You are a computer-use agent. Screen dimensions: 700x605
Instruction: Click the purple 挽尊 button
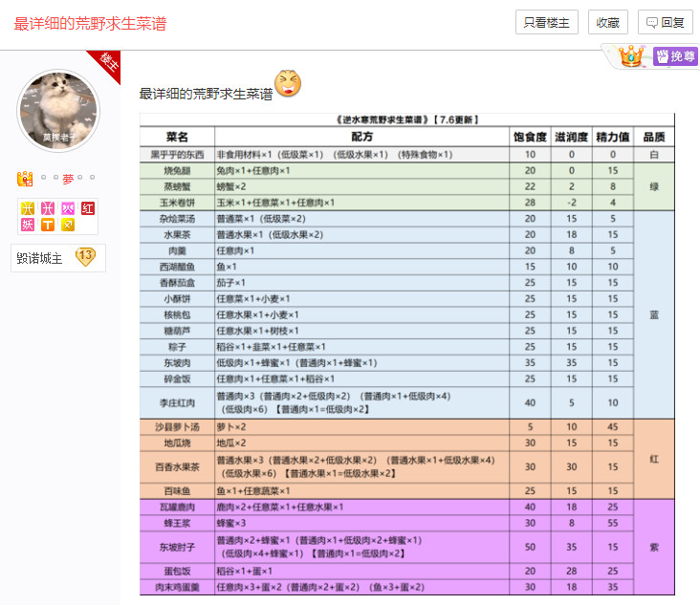(676, 57)
